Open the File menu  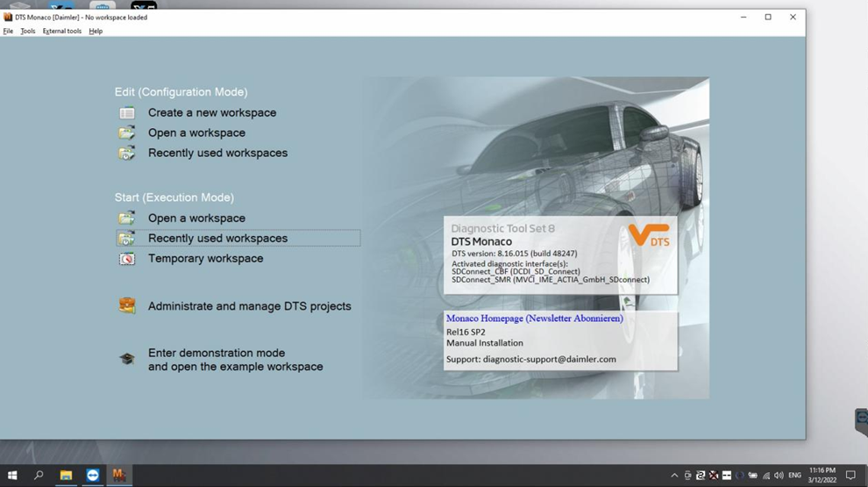coord(8,31)
